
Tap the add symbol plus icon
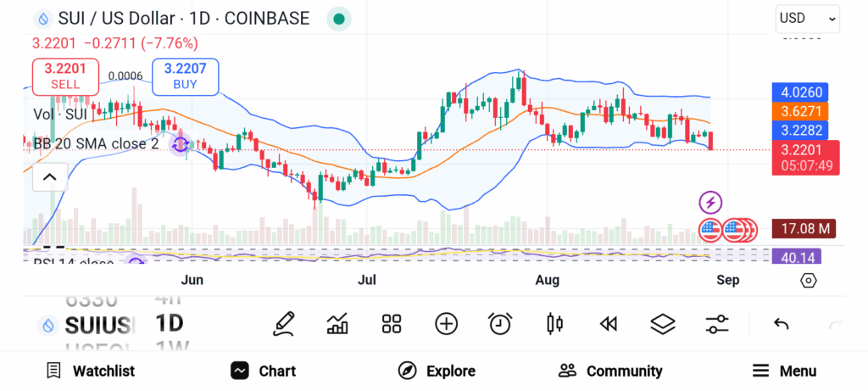446,323
